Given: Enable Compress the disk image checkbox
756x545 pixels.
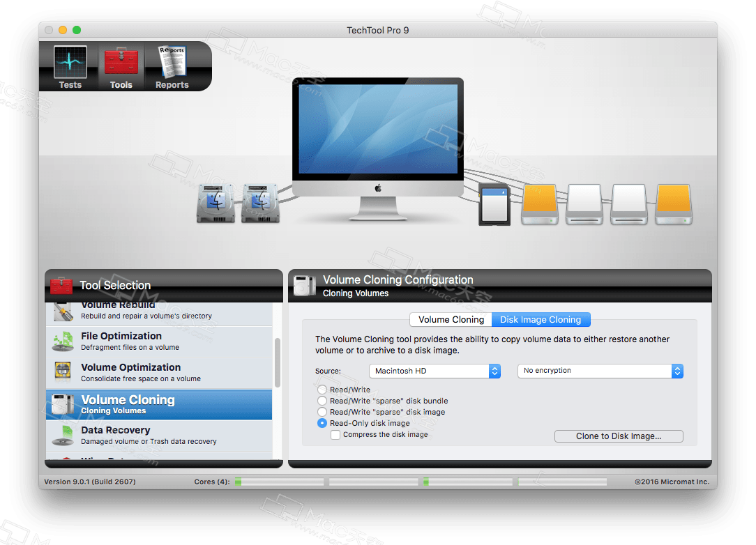Looking at the screenshot, I should (x=335, y=435).
